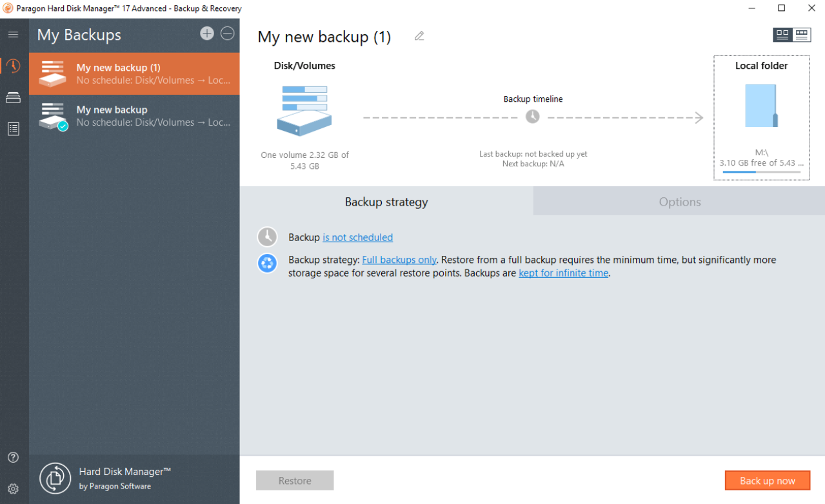Open the Settings gear at bottom left

13,489
